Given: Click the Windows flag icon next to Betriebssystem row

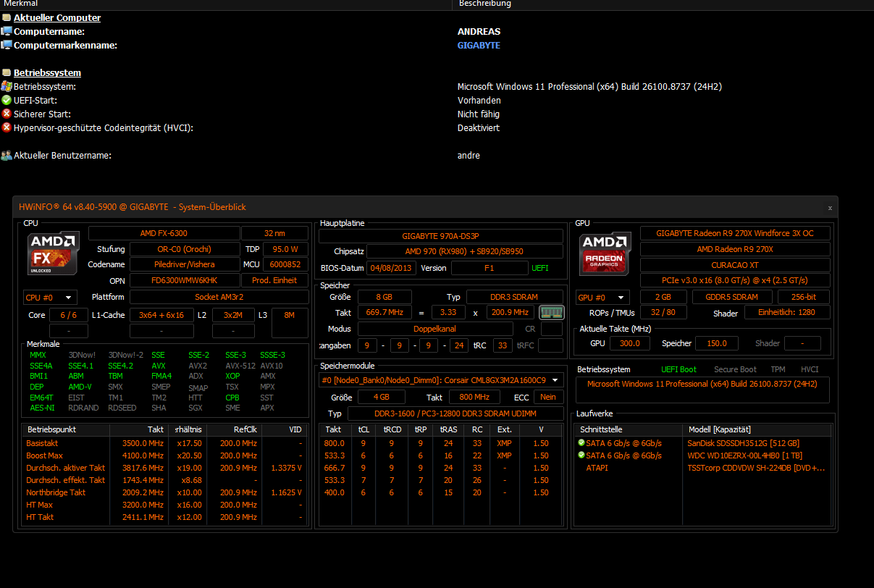Looking at the screenshot, I should tap(6, 86).
